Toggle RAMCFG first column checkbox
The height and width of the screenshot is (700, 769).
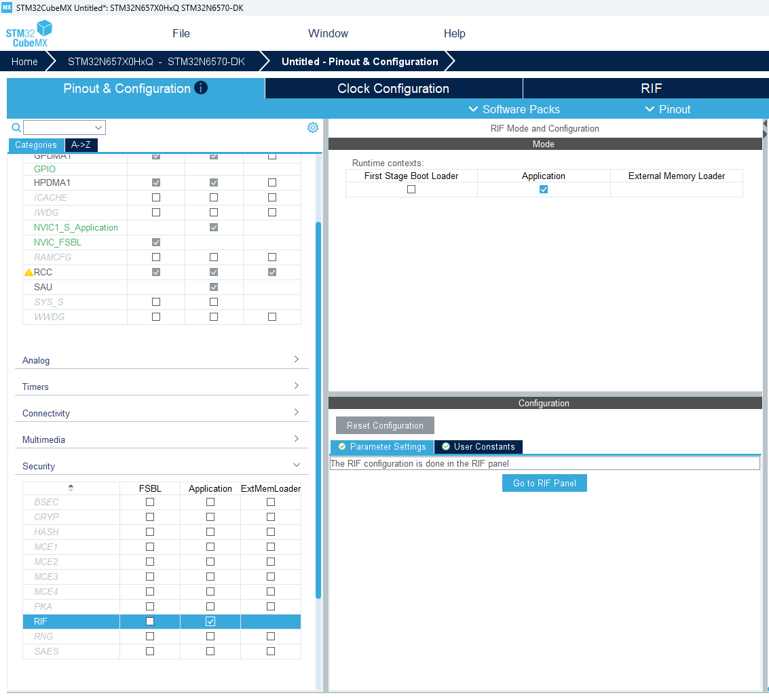156,257
